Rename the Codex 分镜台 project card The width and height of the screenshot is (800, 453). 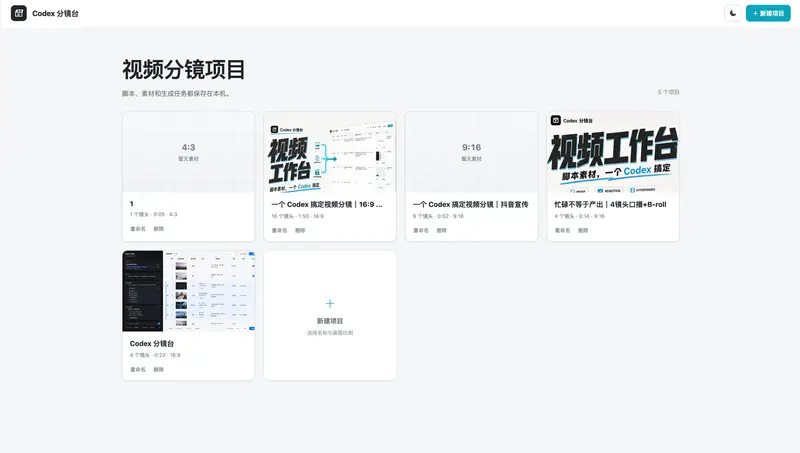point(138,369)
